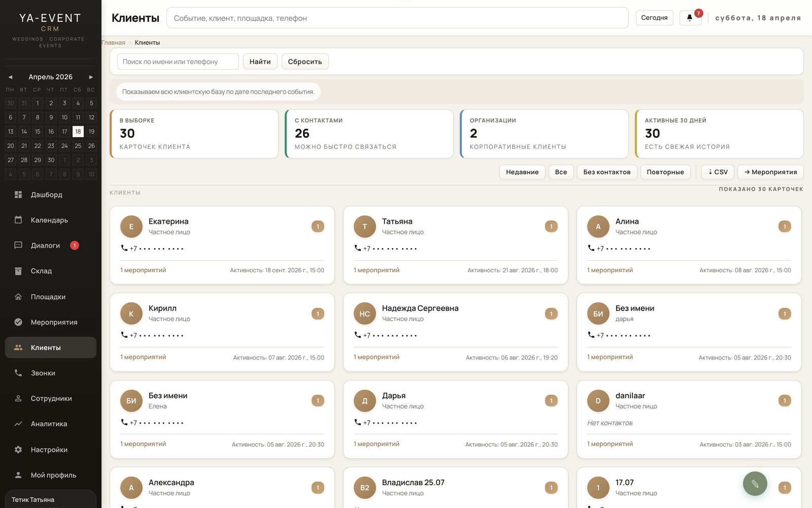Focus the global search field
Image resolution: width=812 pixels, height=508 pixels.
pyautogui.click(x=397, y=18)
